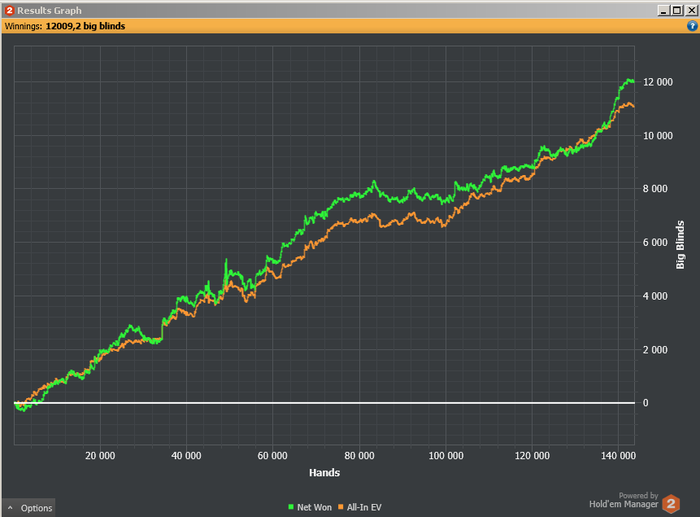Click the 140 000 hands axis label
The image size is (700, 517).
[x=618, y=456]
